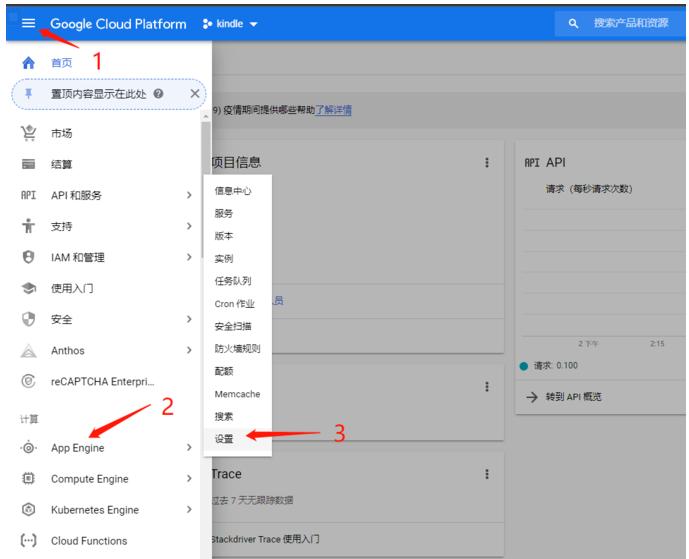Image resolution: width=689 pixels, height=559 pixels.
Task: Open 项目信息 card three-dot menu
Action: click(x=487, y=162)
